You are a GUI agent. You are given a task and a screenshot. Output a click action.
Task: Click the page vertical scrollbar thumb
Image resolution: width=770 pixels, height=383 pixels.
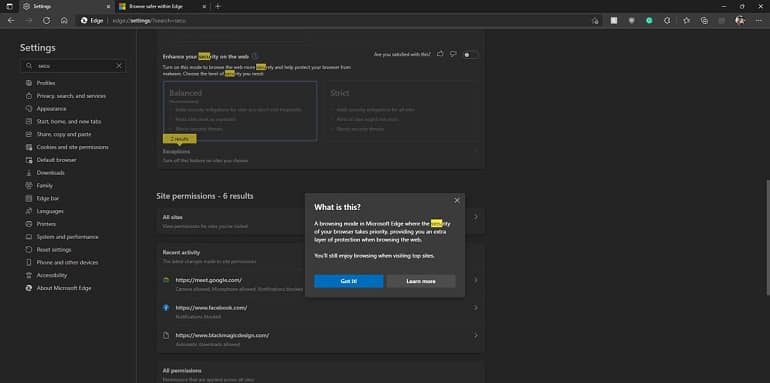point(768,237)
